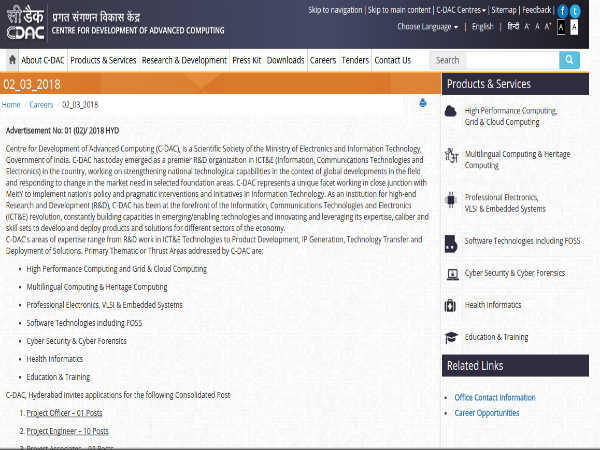
Task: Decrease font size with A- control
Action: click(527, 27)
